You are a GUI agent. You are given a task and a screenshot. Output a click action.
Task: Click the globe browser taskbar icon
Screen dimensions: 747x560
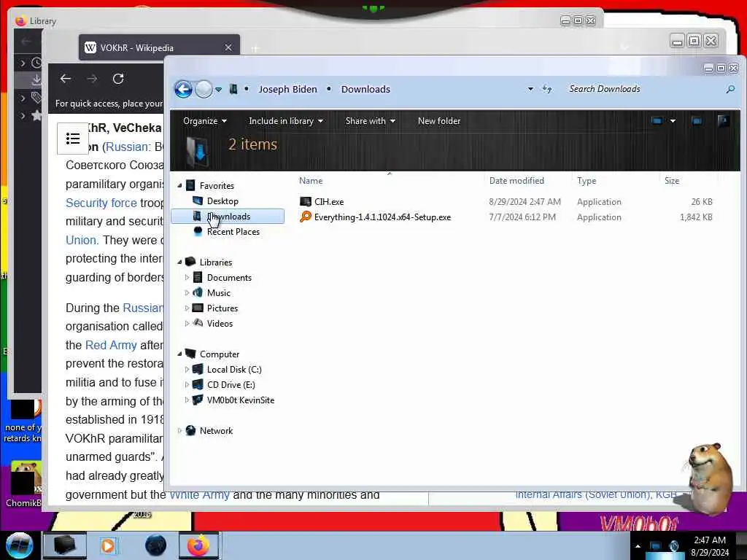point(155,545)
